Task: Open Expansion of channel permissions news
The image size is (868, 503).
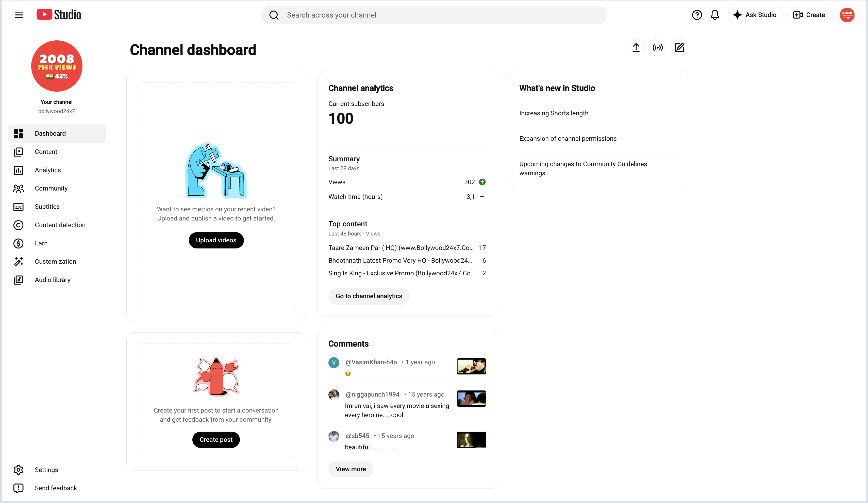Action: pyautogui.click(x=568, y=139)
